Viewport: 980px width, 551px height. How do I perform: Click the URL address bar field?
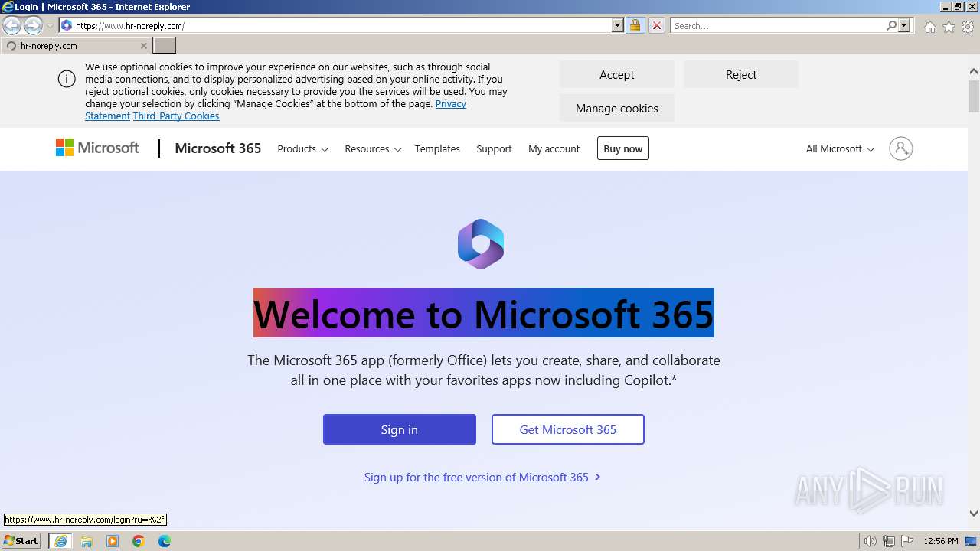341,25
